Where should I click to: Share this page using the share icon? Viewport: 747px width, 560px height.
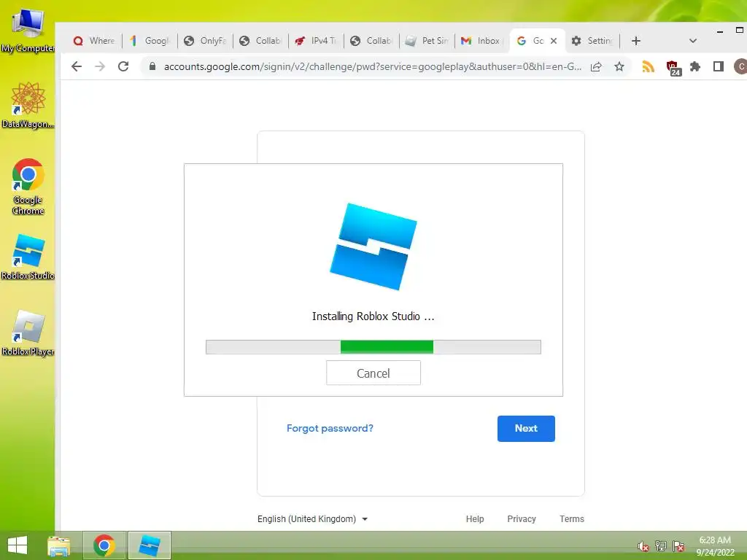click(596, 66)
